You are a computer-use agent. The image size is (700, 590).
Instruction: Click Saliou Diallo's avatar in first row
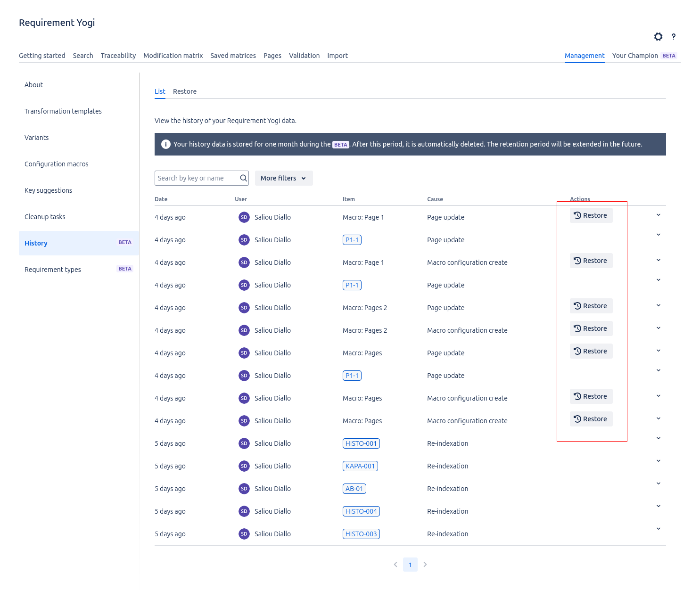coord(244,217)
